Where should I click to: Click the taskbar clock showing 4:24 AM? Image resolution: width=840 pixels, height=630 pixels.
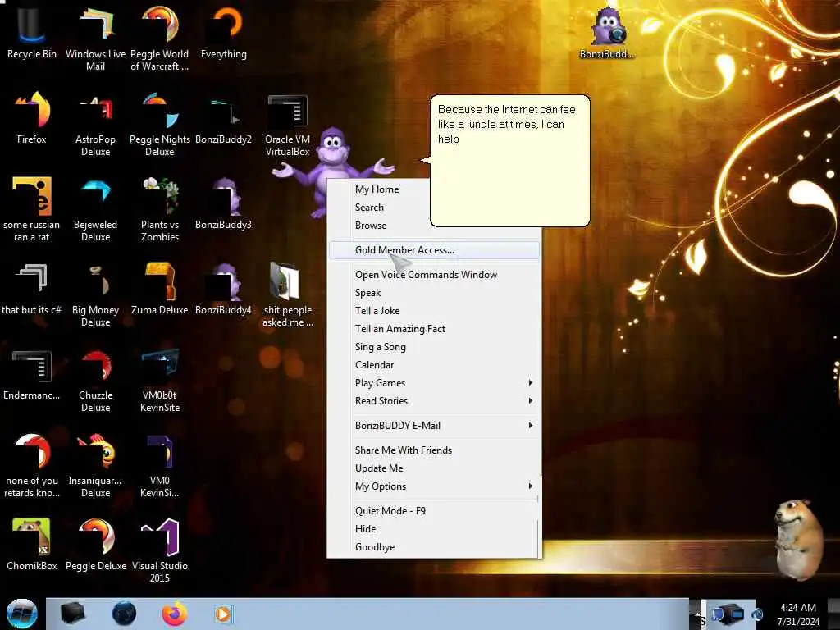pyautogui.click(x=798, y=614)
